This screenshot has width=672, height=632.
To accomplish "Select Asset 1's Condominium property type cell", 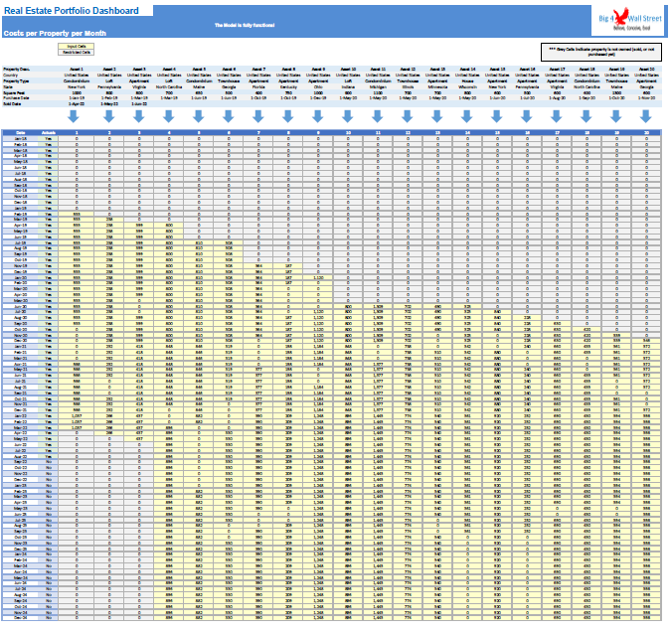I will pos(77,80).
